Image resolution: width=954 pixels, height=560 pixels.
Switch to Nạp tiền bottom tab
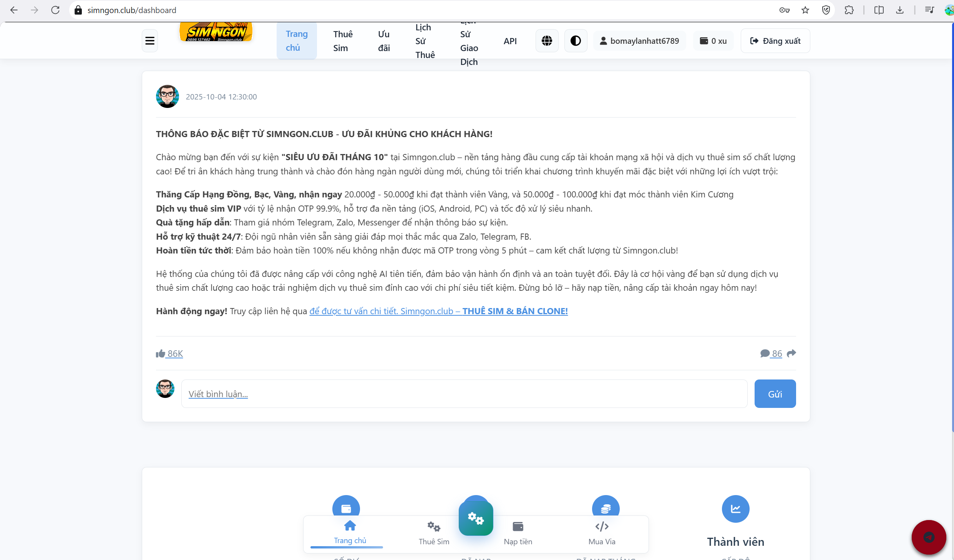(x=518, y=533)
